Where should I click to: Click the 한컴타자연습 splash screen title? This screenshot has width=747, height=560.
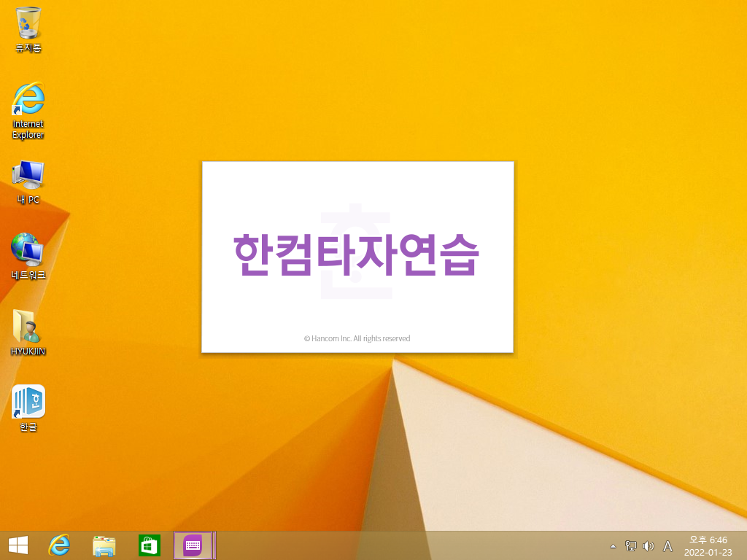[356, 255]
